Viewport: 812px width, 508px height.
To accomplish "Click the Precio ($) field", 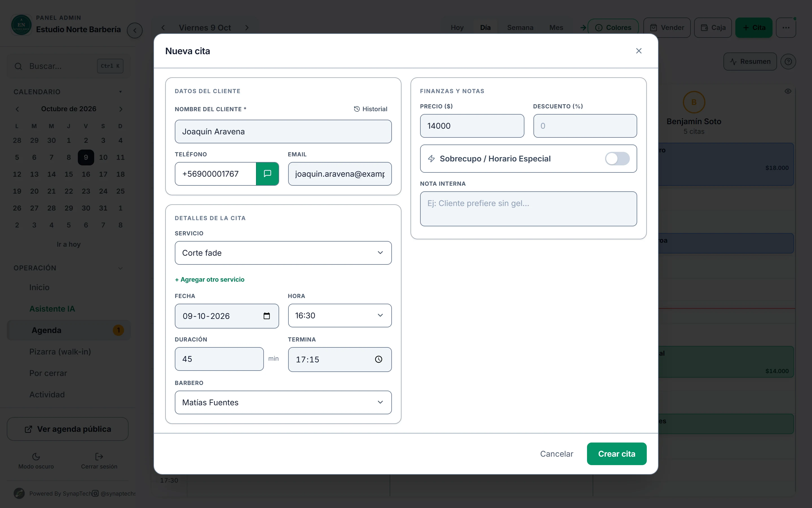I will click(x=472, y=126).
